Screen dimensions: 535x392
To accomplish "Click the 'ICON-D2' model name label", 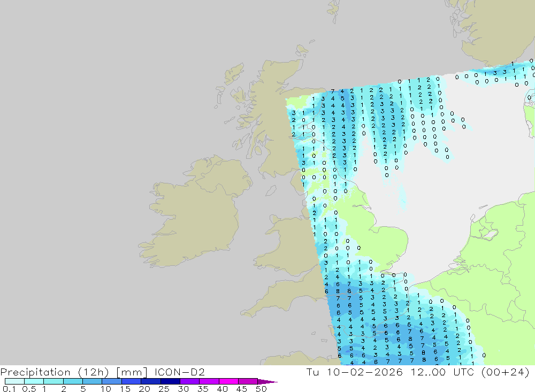I will coord(179,372).
